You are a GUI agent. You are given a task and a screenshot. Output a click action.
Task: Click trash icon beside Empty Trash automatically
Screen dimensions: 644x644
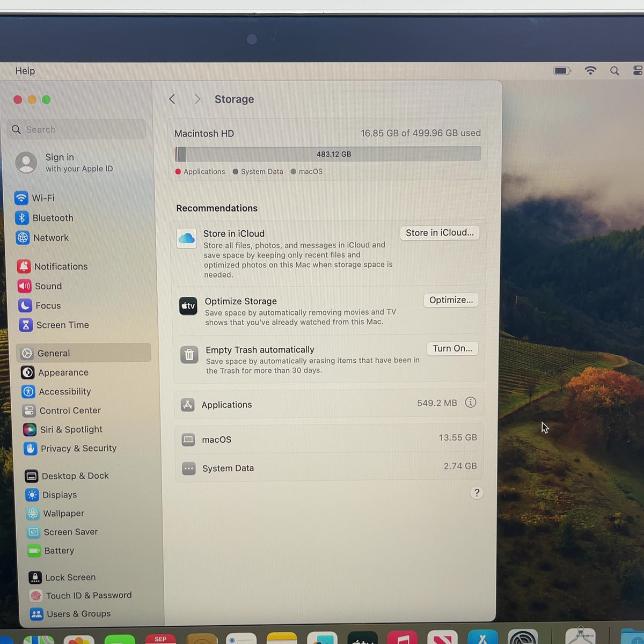pyautogui.click(x=189, y=354)
